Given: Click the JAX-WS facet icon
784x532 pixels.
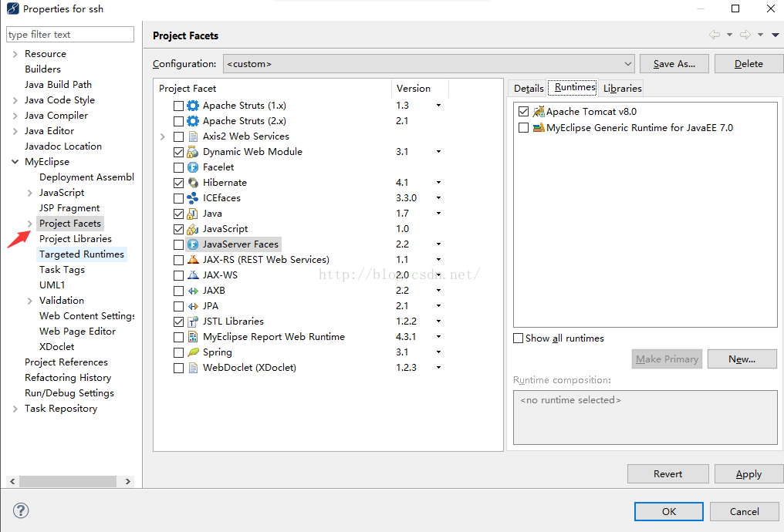Looking at the screenshot, I should coord(193,275).
